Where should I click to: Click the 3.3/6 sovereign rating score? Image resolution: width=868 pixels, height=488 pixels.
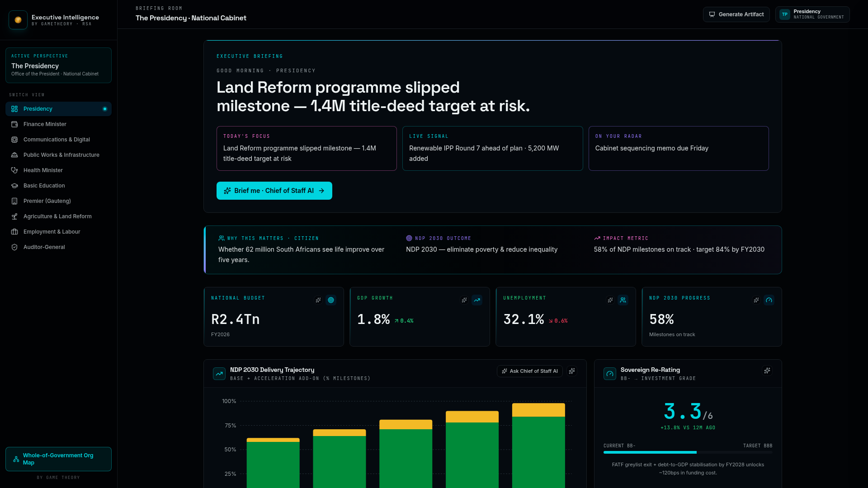688,412
